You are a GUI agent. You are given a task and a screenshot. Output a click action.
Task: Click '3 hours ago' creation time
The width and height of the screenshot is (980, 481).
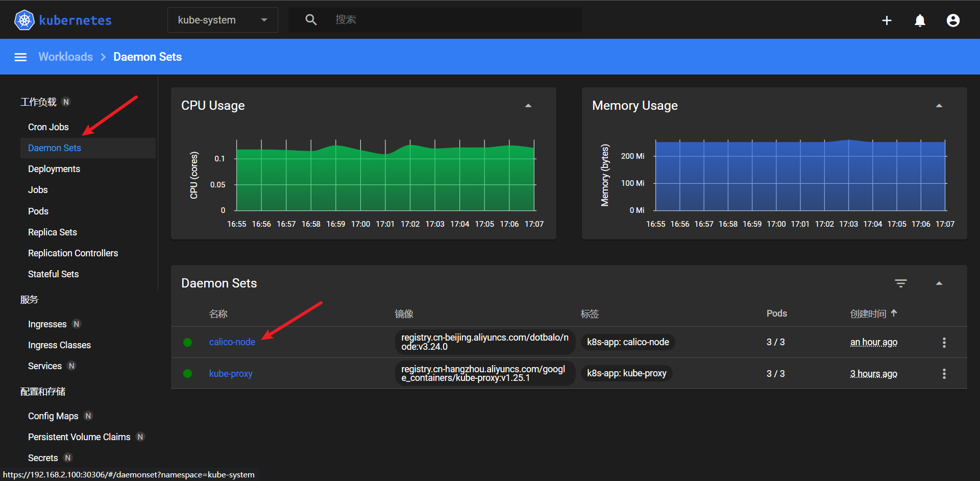874,374
